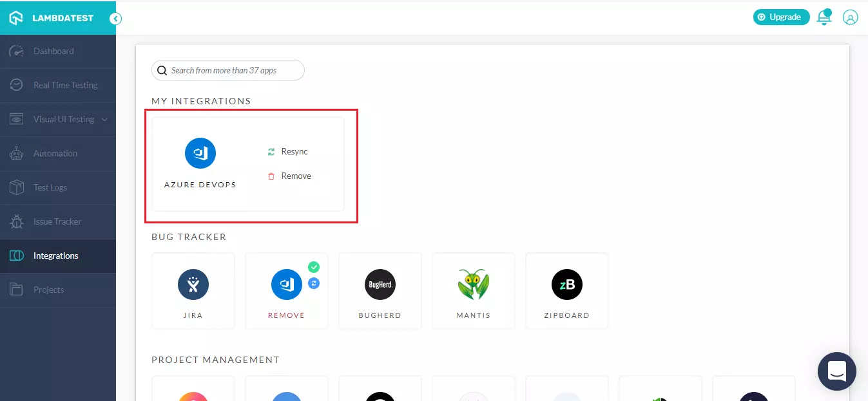Select the Jira integration icon
Viewport: 868px width, 401px height.
coord(193,284)
